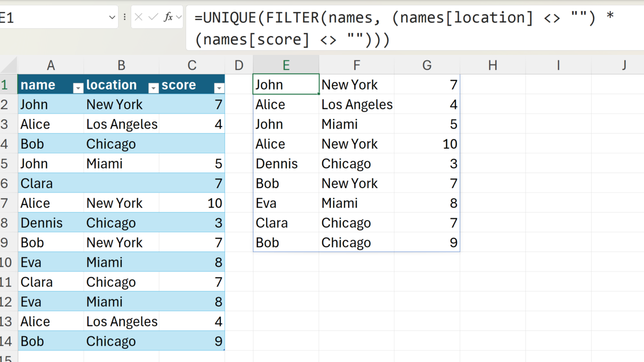This screenshot has height=362, width=644.
Task: Click cell G9 showing 9 in results
Action: [427, 242]
